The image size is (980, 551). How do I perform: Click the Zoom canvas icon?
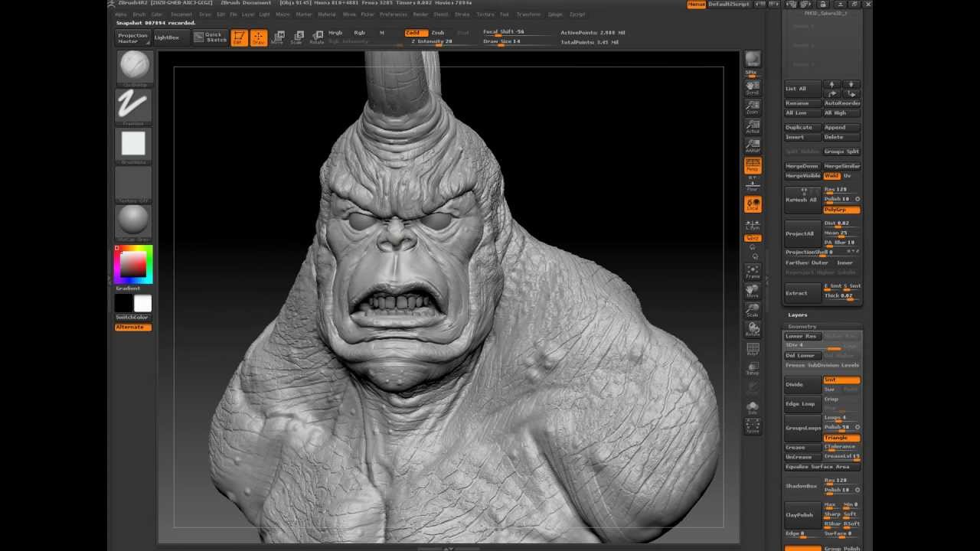point(753,106)
